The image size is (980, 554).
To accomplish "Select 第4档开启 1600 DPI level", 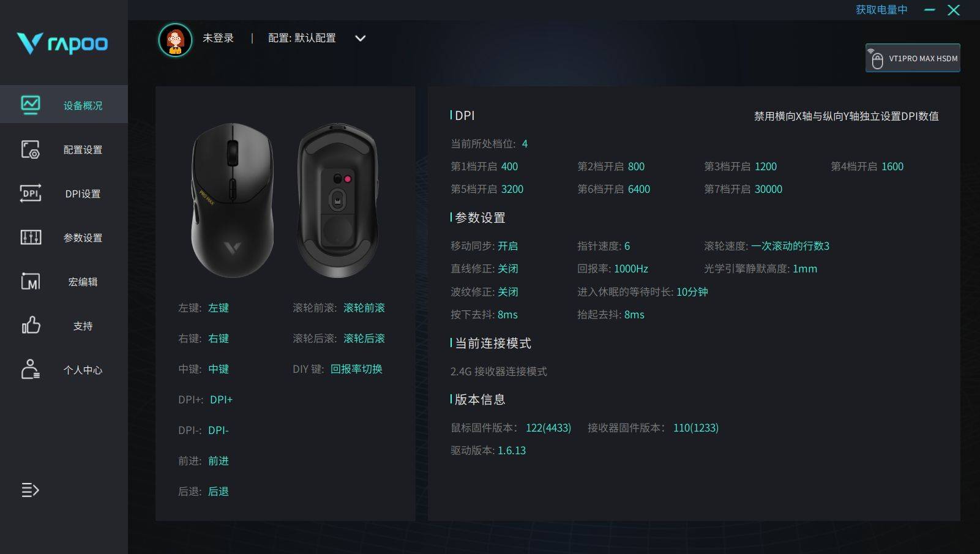I will tap(867, 167).
